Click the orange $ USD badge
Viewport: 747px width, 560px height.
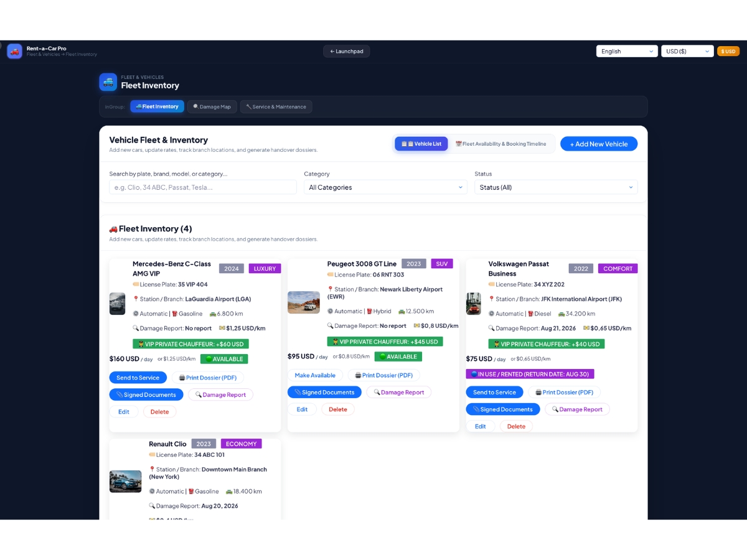pos(728,51)
